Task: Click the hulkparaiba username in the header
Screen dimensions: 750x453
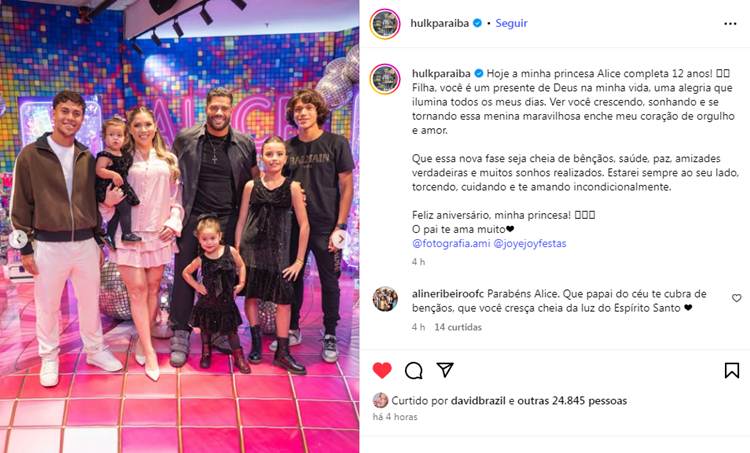Action: [x=440, y=23]
